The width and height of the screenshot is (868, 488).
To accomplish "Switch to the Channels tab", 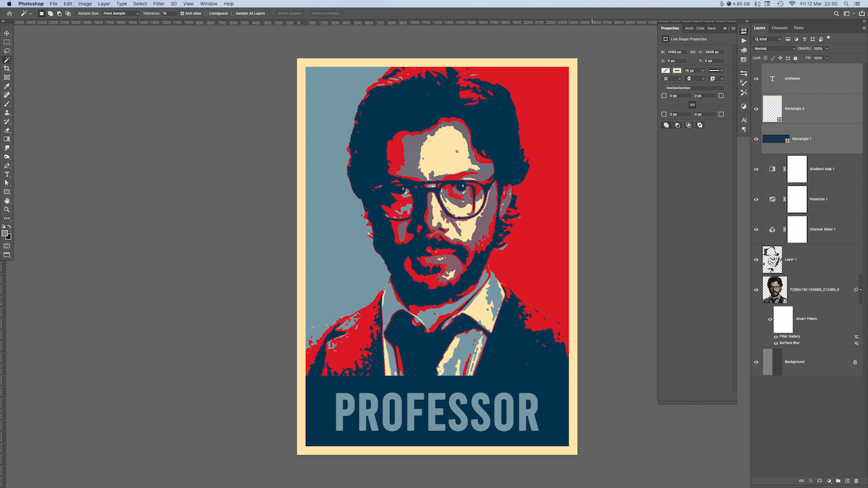I will [x=779, y=28].
